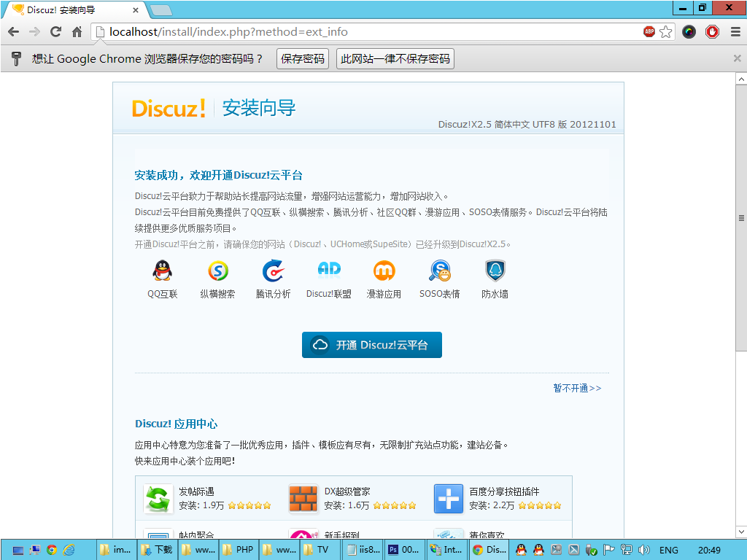747x560 pixels.
Task: Click the 开通 Discuz!云平台 button
Action: 372,345
